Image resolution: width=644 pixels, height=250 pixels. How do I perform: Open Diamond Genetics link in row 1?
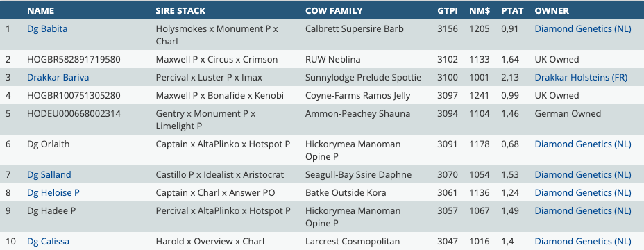pos(583,28)
